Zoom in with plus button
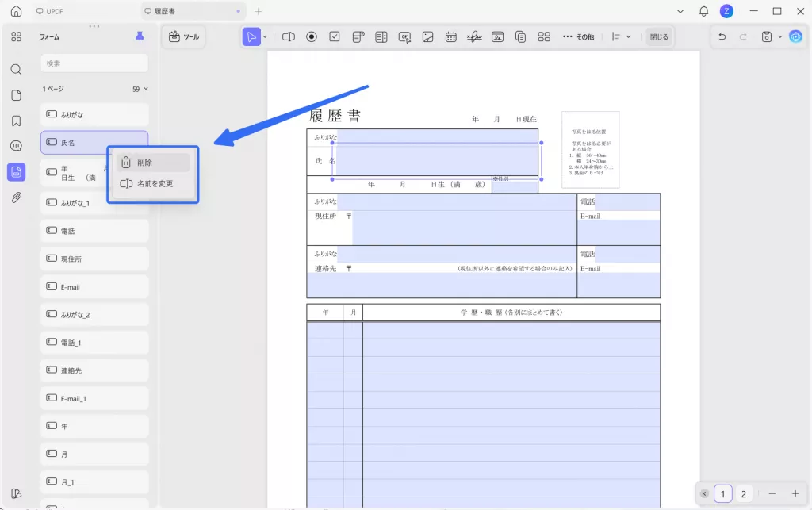This screenshot has width=812, height=510. [795, 494]
